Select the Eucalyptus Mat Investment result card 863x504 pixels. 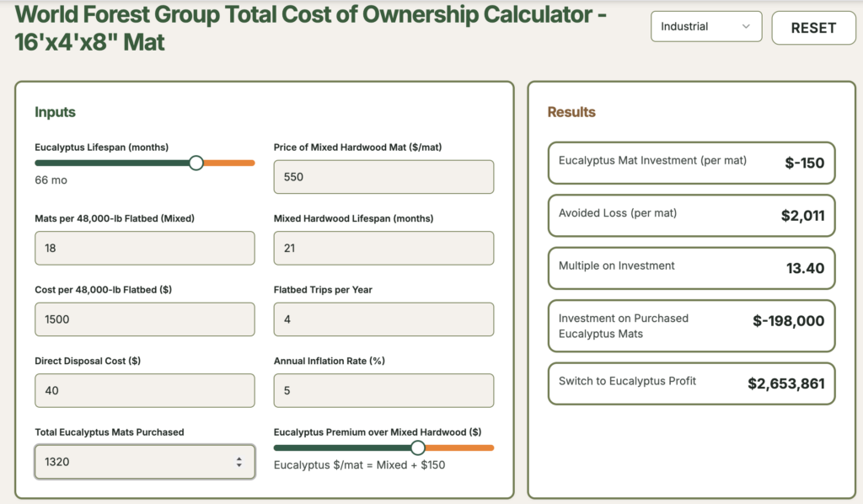click(x=691, y=163)
